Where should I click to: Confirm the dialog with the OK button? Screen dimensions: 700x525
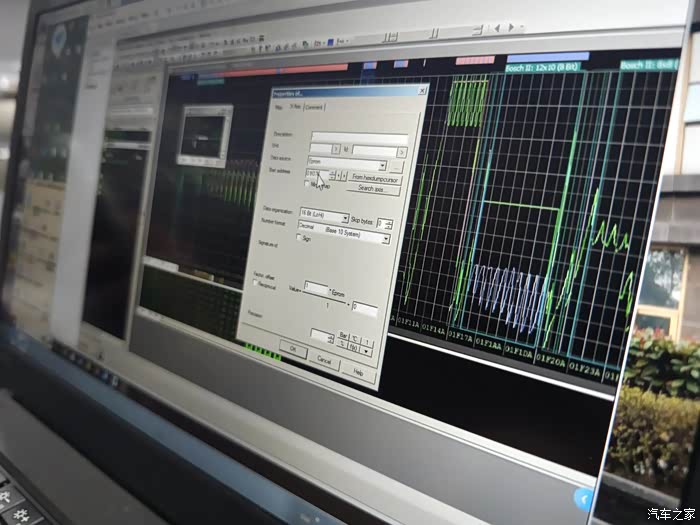[293, 349]
